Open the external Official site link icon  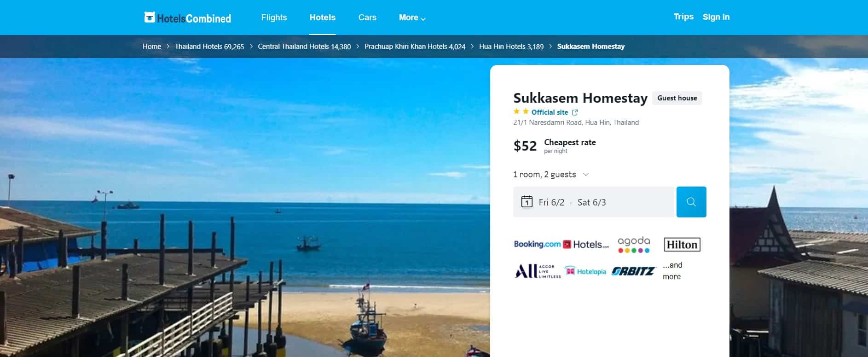pyautogui.click(x=575, y=112)
